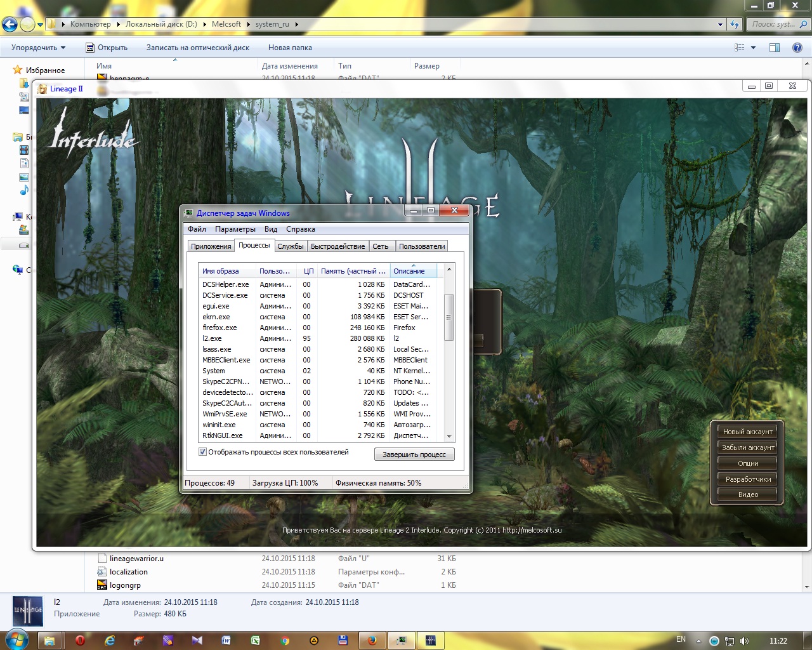Click the Explorer search field
The width and height of the screenshot is (812, 650).
click(x=778, y=24)
